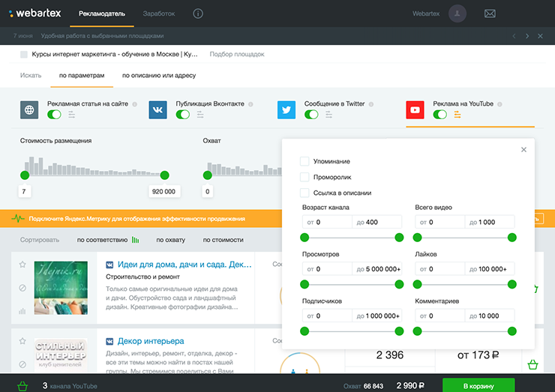The width and height of the screenshot is (555, 392).
Task: Toggle the Реклама на YouTube switch
Action: 440,115
